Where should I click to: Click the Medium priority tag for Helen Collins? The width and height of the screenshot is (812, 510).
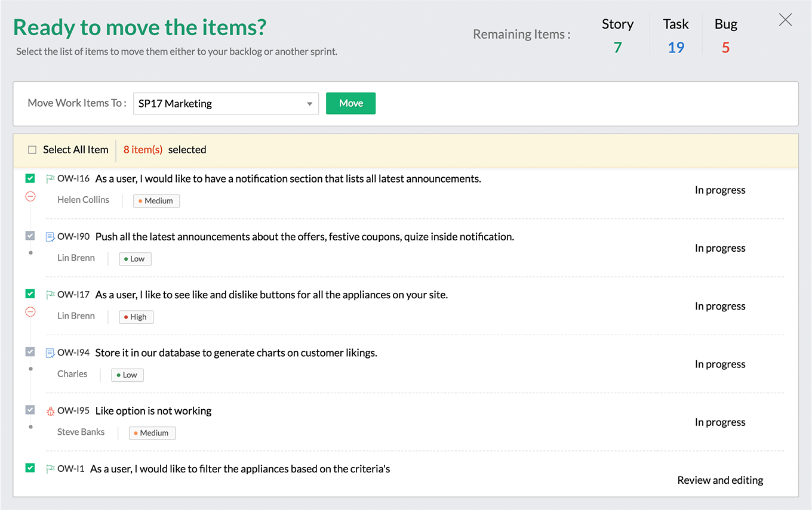click(x=156, y=201)
